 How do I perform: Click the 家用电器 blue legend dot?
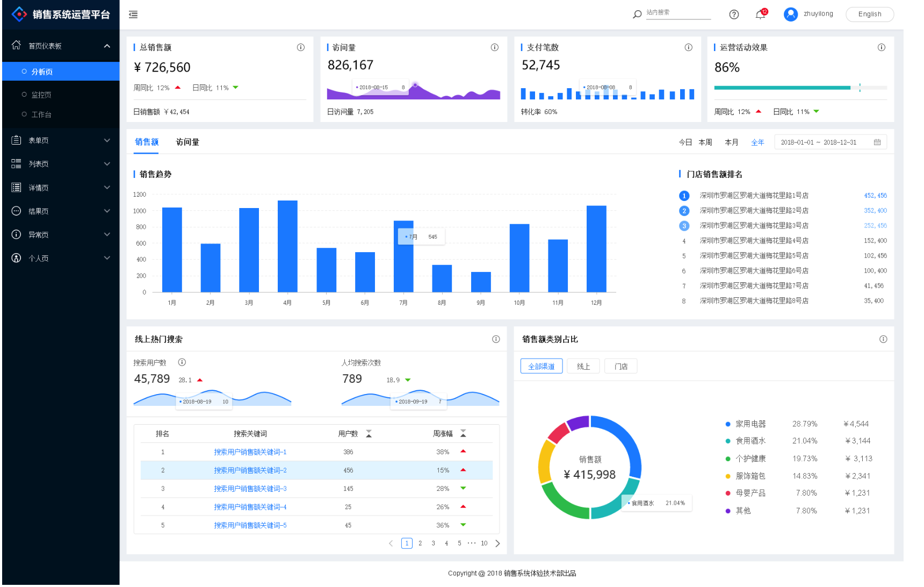(728, 424)
